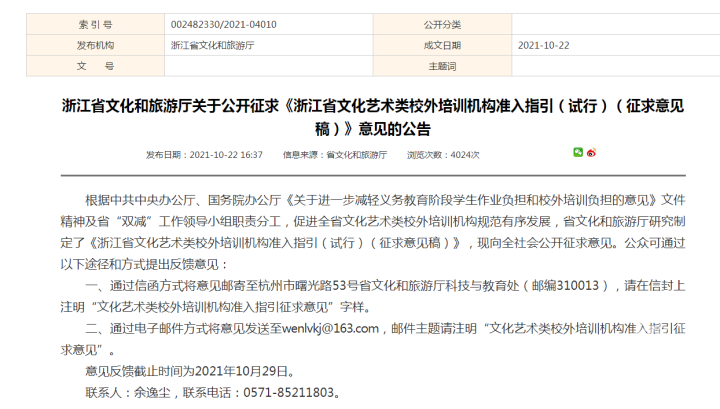Viewport: 720px width, 409px height.
Task: Click the email address wenlvkj@163.com
Action: (331, 327)
